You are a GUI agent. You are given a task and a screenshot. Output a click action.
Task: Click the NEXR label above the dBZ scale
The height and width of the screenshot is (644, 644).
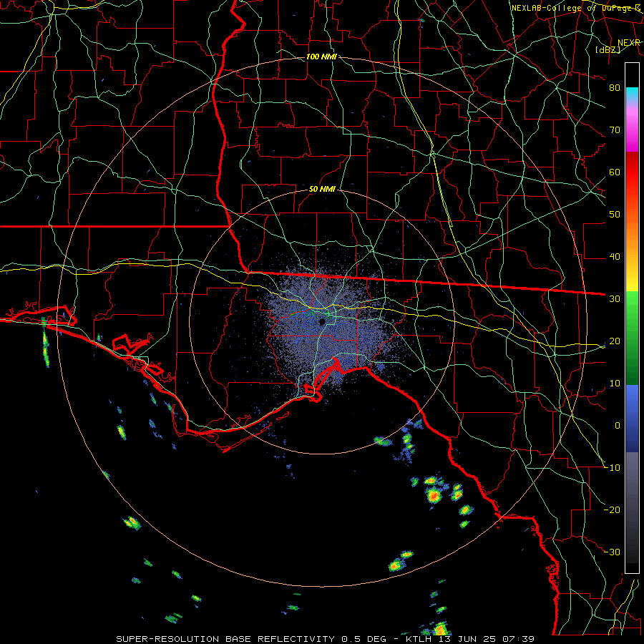(629, 43)
